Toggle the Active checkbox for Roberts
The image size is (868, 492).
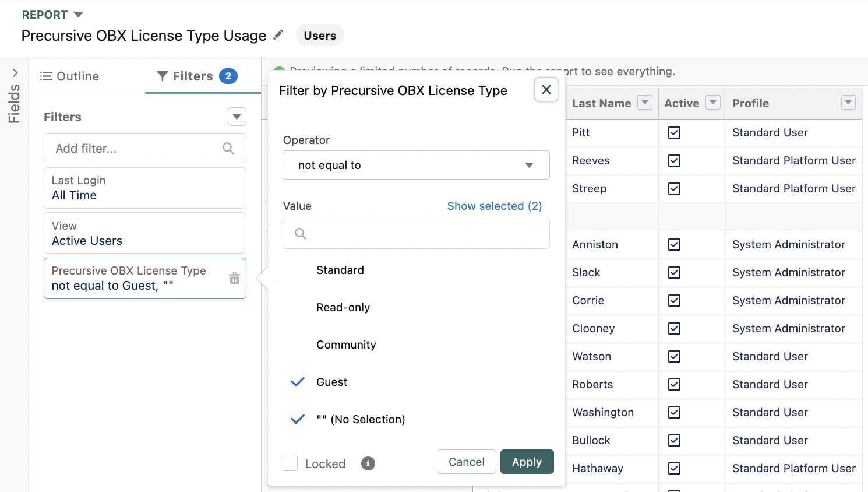pyautogui.click(x=674, y=384)
